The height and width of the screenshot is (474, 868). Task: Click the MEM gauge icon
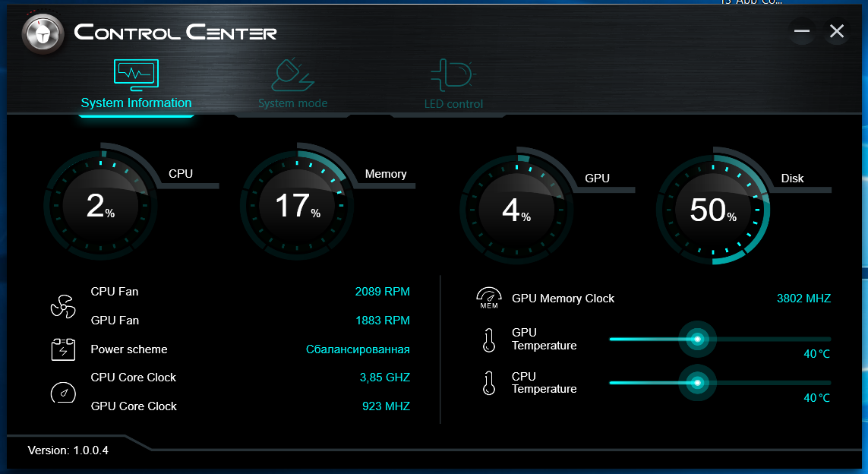click(x=489, y=298)
